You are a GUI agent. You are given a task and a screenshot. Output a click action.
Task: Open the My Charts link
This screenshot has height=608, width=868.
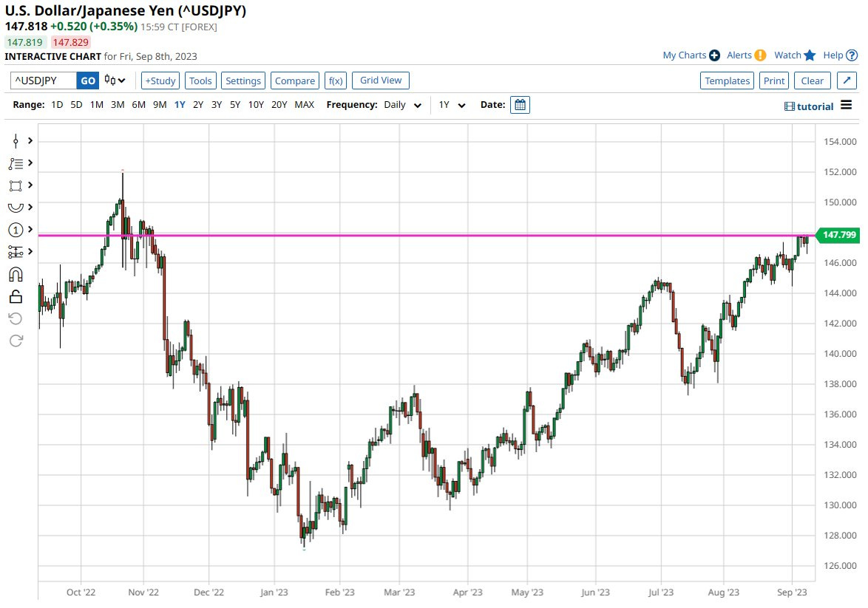(691, 55)
